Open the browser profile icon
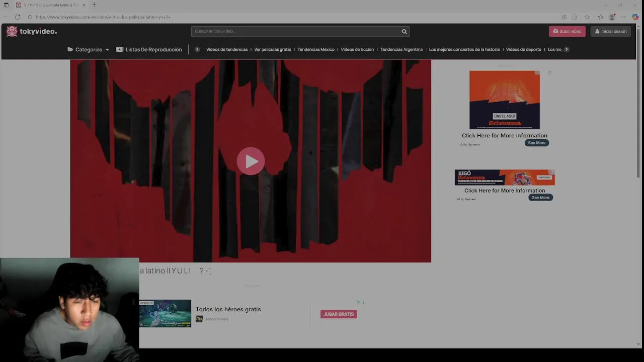 click(612, 17)
